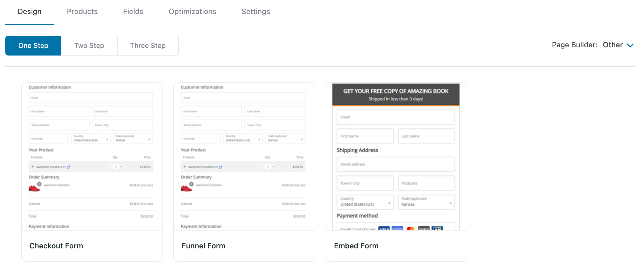Click the Design tab
Screen dimensions: 644x270
pyautogui.click(x=30, y=12)
